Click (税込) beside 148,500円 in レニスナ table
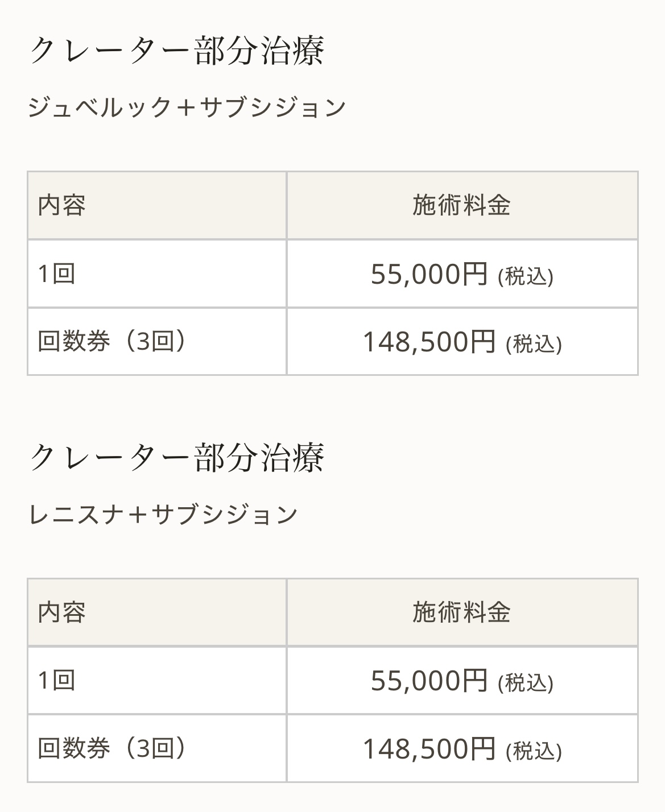 534,751
